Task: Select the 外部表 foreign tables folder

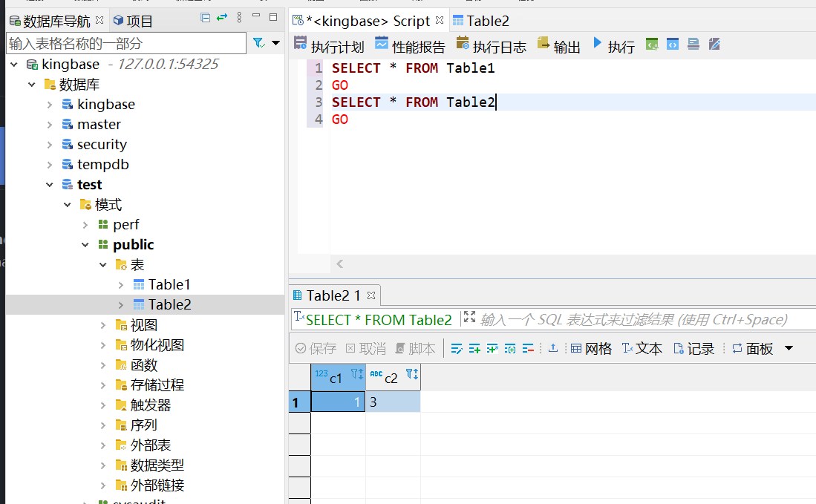Action: click(x=151, y=445)
